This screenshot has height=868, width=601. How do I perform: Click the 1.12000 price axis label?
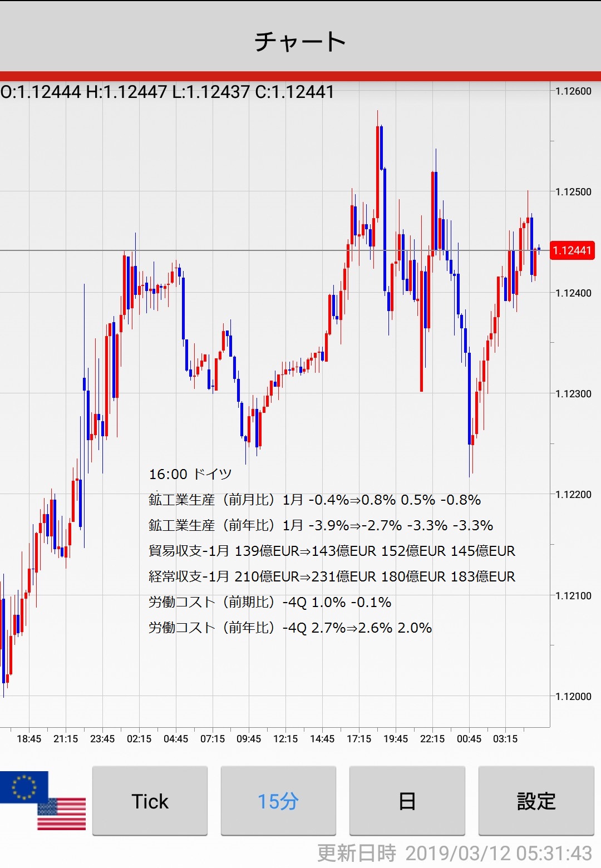[573, 696]
